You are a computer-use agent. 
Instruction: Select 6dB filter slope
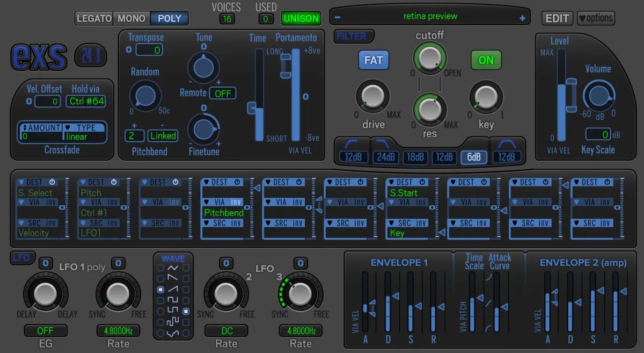[x=474, y=157]
